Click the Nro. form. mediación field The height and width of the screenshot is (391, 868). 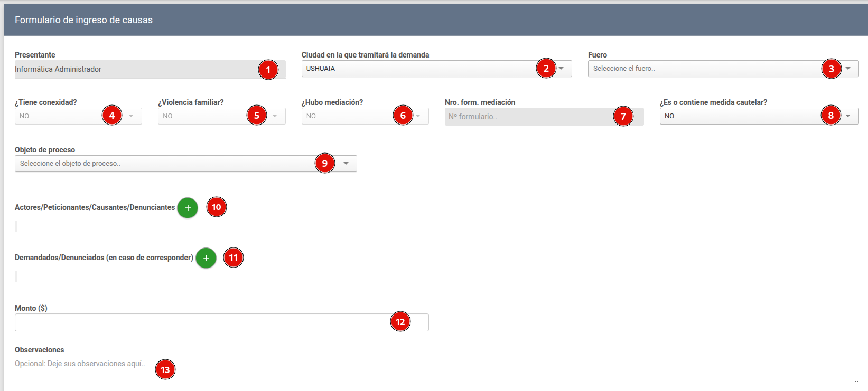(x=528, y=117)
